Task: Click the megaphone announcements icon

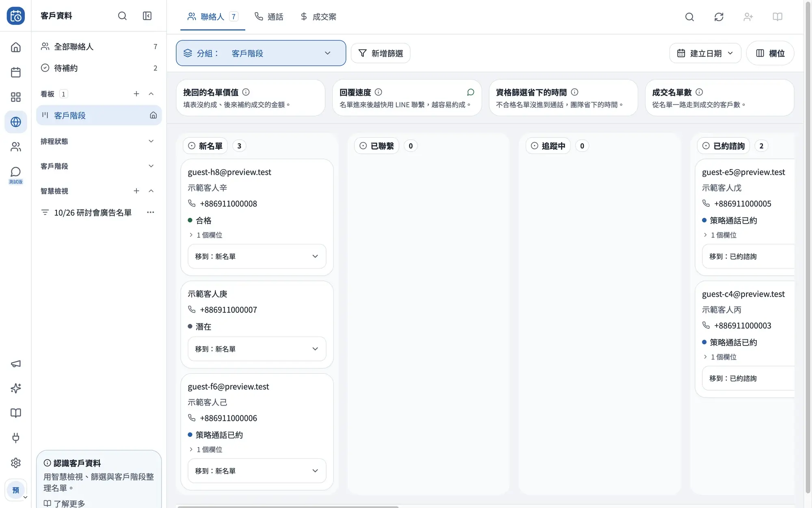Action: coord(15,363)
